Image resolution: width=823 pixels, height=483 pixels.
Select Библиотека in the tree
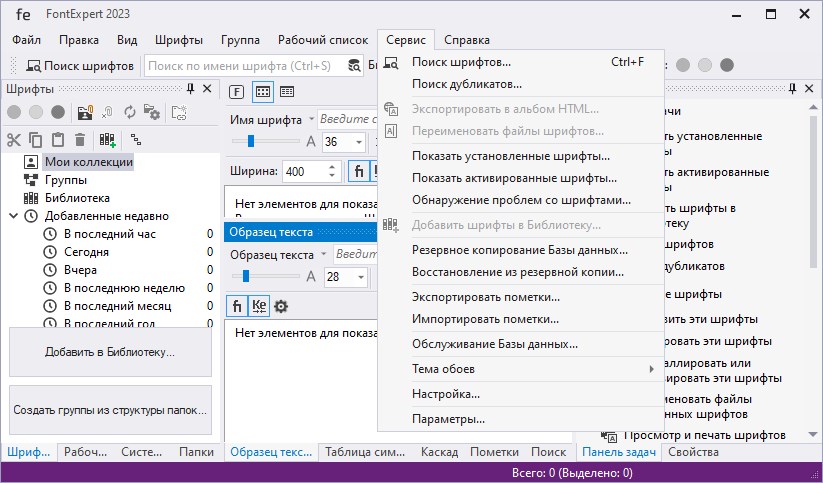[77, 198]
